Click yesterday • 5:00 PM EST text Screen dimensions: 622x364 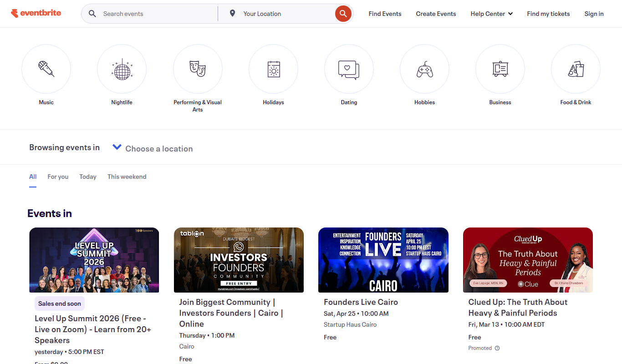69,352
